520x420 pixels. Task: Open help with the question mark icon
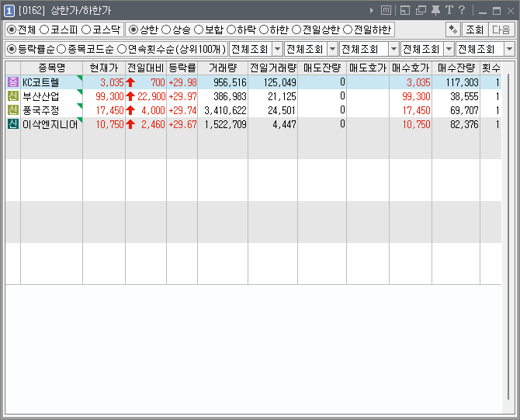(462, 10)
